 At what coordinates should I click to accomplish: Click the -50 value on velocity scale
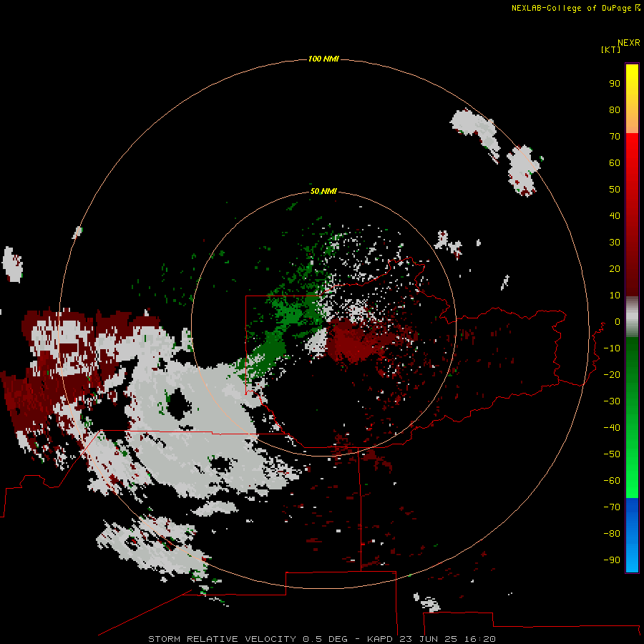click(x=612, y=454)
